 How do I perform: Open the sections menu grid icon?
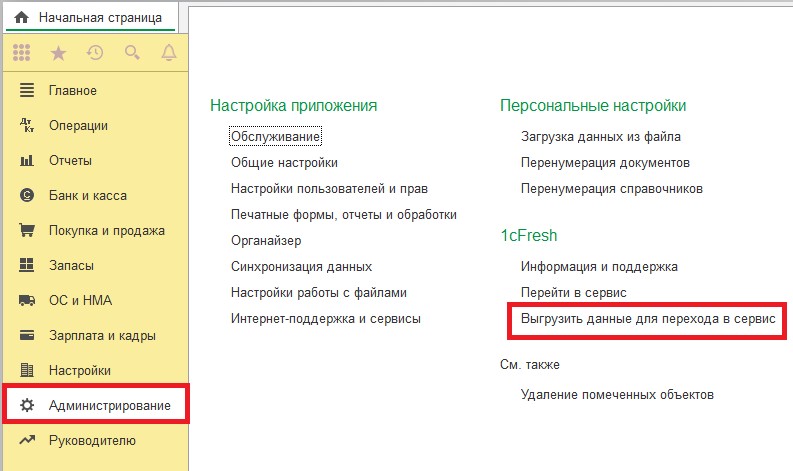pos(21,52)
